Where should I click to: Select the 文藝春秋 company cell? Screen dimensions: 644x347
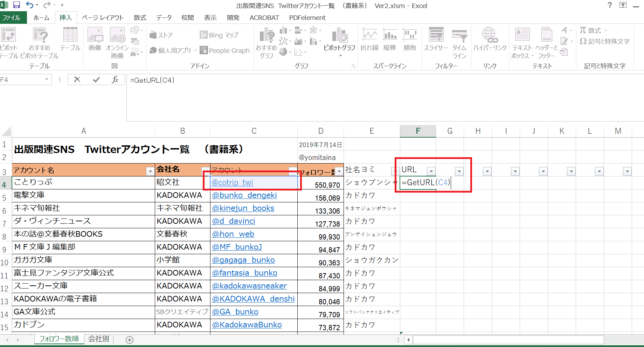pos(182,234)
